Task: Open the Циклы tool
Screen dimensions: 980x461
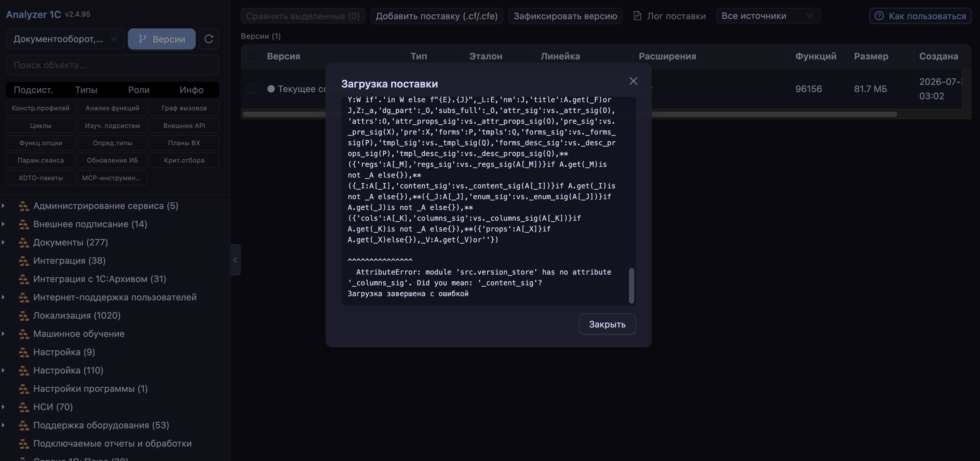Action: pos(41,126)
